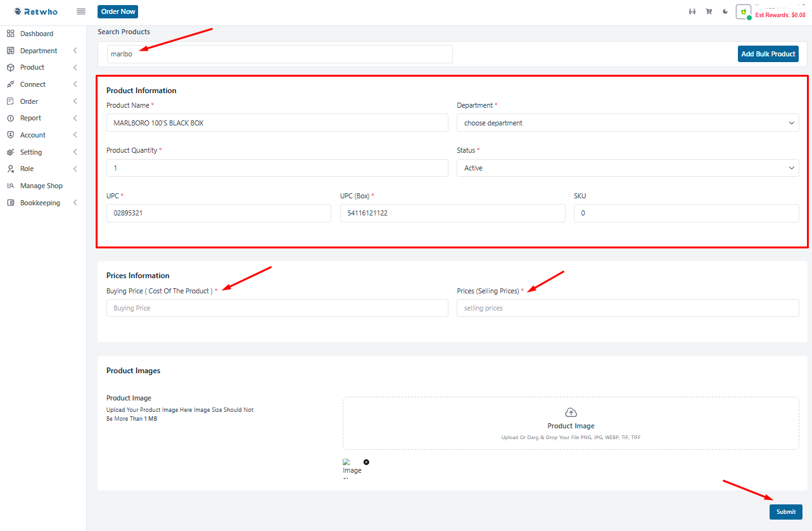This screenshot has width=812, height=531.
Task: Click the UPC (Box) field
Action: point(453,213)
